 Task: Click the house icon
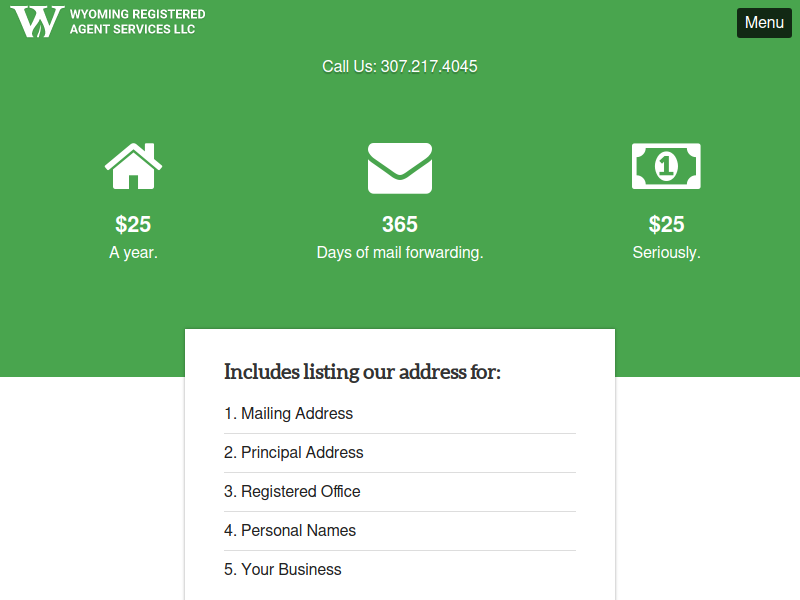pyautogui.click(x=133, y=166)
